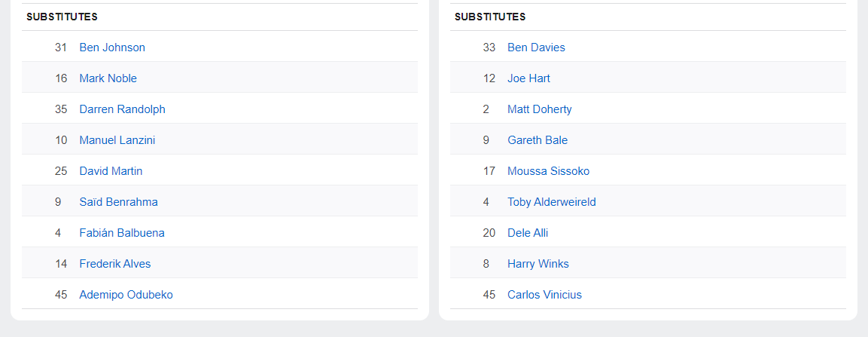Open Ben Johnson's player page
The image size is (868, 337).
[112, 47]
